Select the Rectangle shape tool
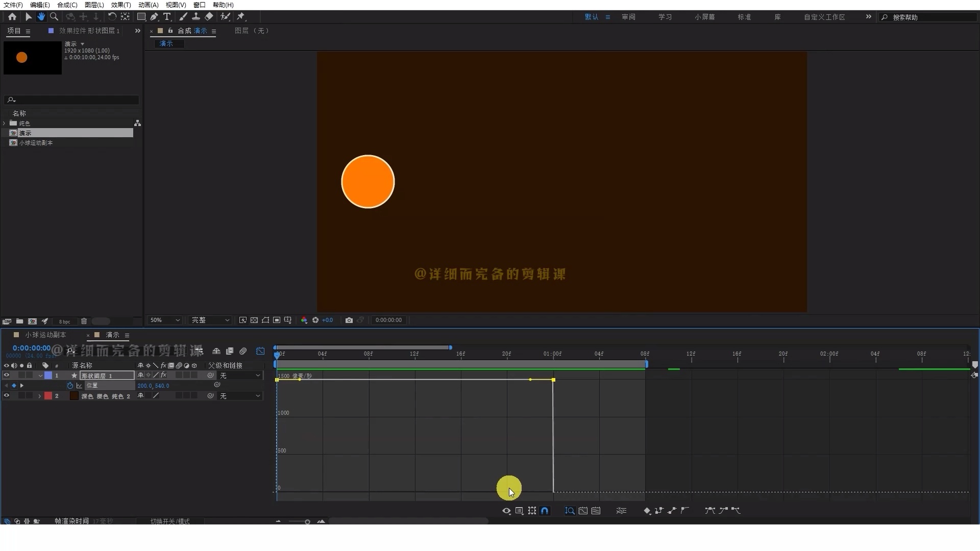980x551 pixels. 141,17
